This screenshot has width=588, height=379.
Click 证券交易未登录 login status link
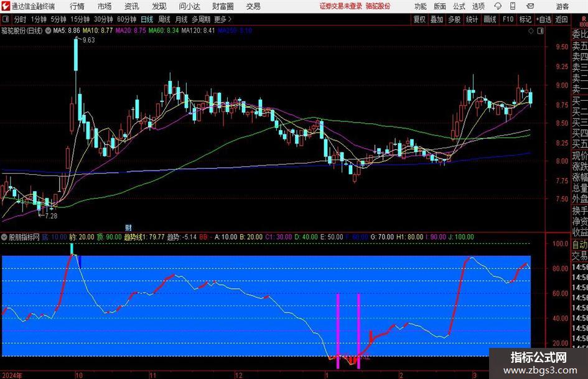pyautogui.click(x=341, y=6)
